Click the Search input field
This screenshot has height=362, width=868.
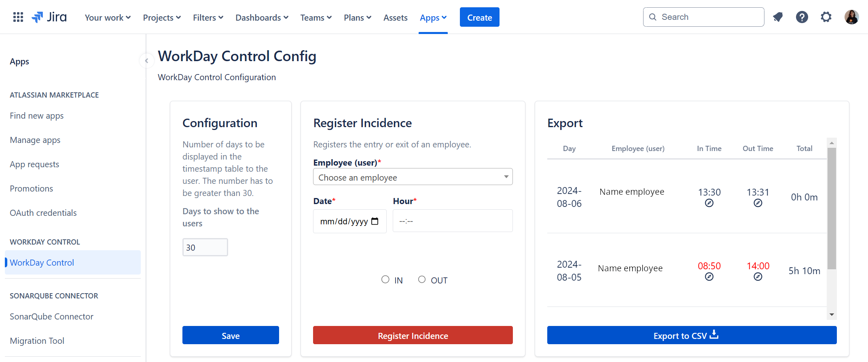pyautogui.click(x=704, y=17)
